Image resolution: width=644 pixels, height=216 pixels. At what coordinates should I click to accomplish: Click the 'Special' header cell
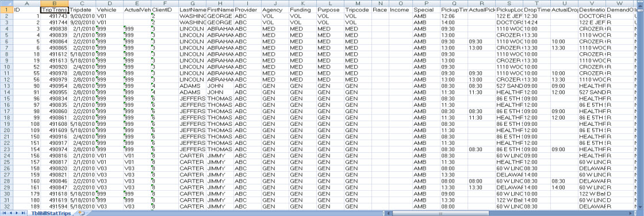426,9
